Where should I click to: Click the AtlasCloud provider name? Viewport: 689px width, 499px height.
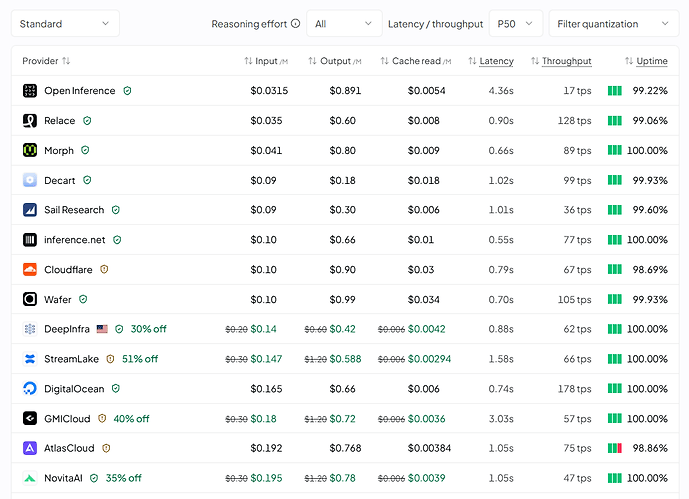tap(69, 448)
